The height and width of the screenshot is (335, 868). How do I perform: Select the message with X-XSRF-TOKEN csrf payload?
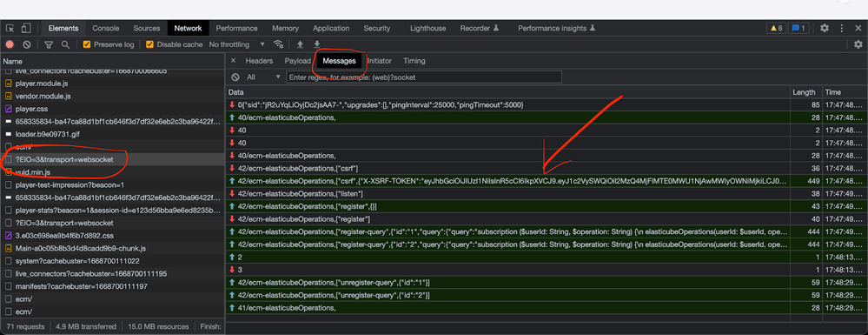click(547, 181)
